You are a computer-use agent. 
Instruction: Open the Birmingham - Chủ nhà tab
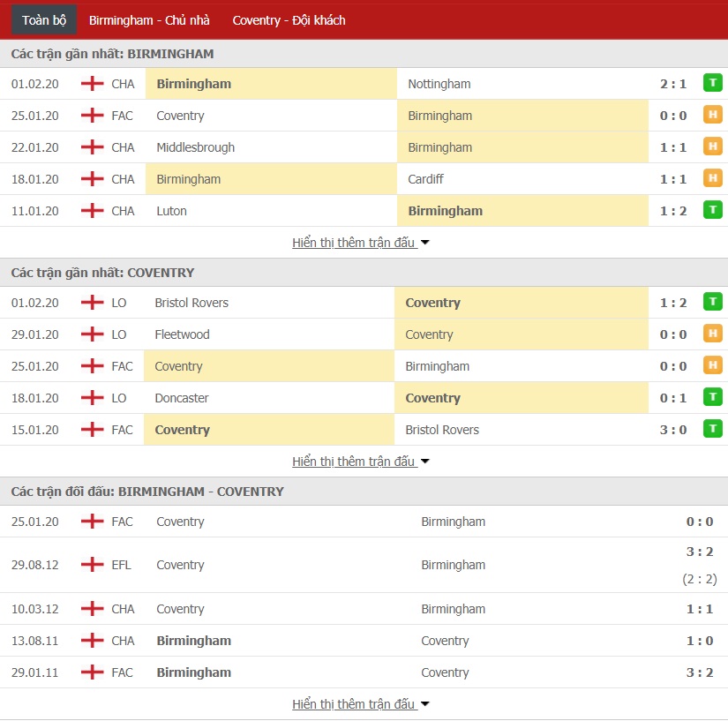[149, 20]
